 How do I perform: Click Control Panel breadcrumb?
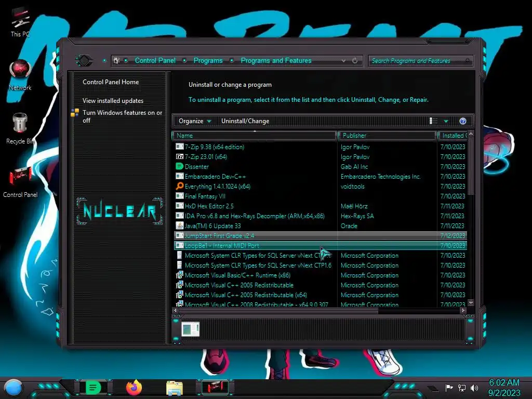point(155,60)
